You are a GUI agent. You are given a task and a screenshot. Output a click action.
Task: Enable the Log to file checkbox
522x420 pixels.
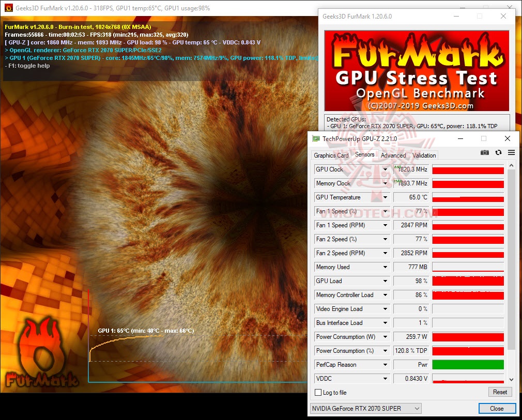tap(318, 393)
